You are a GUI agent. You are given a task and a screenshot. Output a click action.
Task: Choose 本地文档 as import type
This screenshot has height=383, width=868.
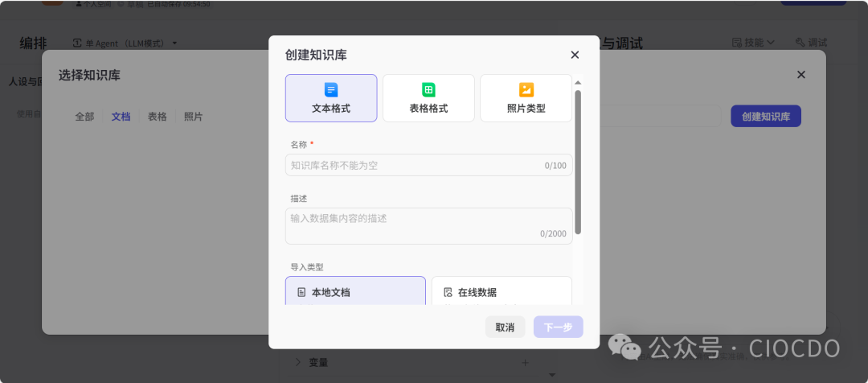pyautogui.click(x=355, y=291)
